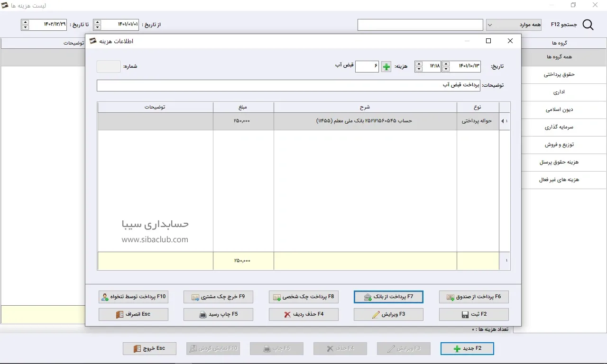Click F10 پرداخت توسط تنخواه button

(133, 297)
